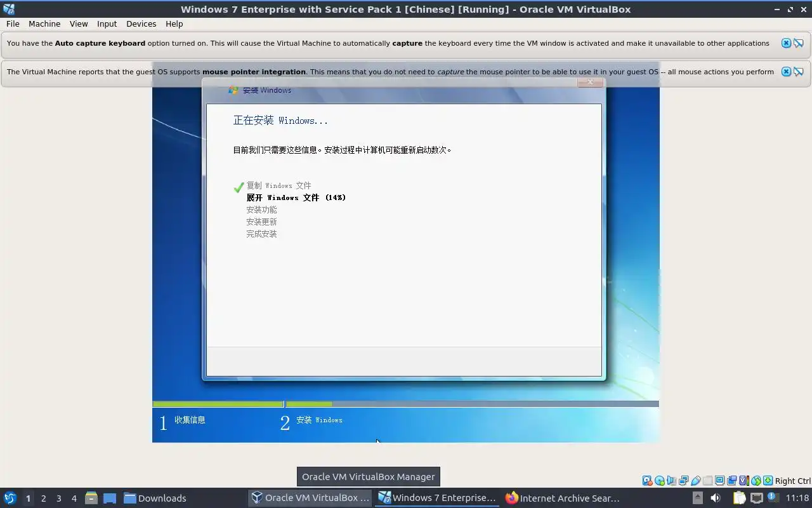Open the audio indicator in VM status bar
The height and width of the screenshot is (508, 812).
point(671,481)
